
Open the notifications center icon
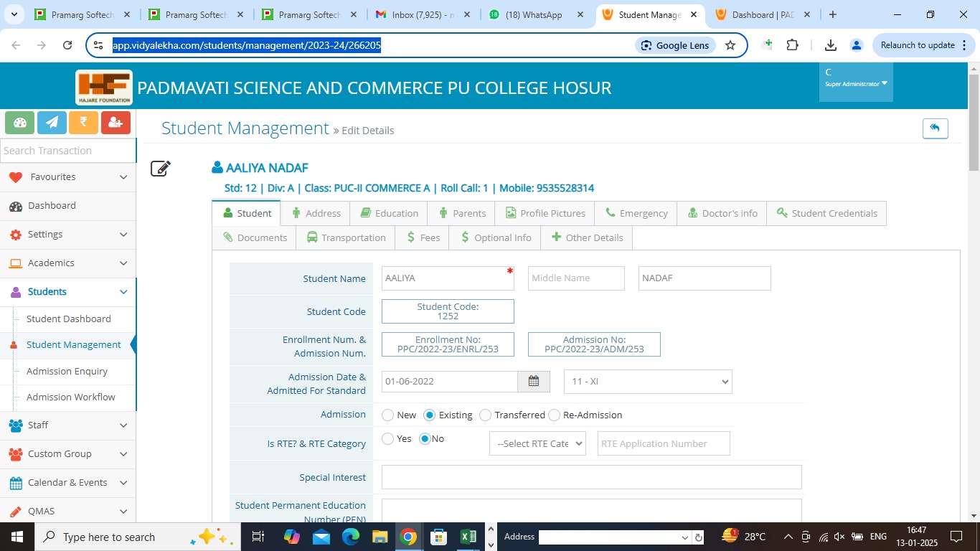[x=956, y=537]
